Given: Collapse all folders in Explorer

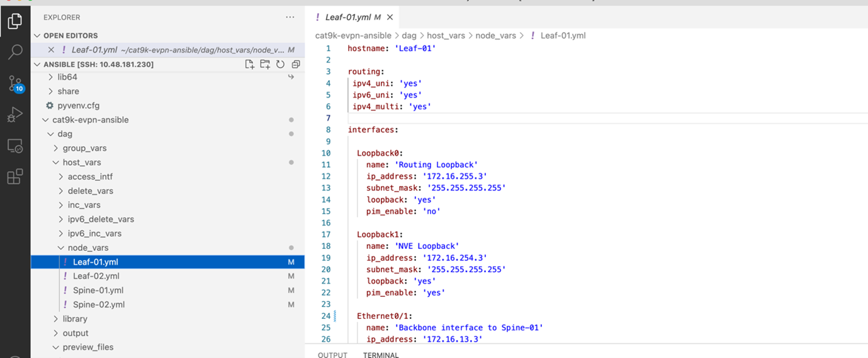Looking at the screenshot, I should (x=295, y=64).
